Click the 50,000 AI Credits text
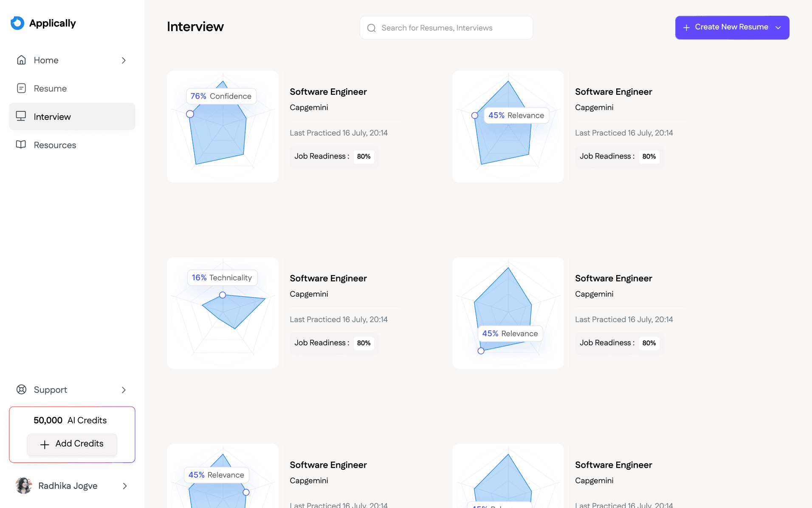The image size is (812, 508). (x=70, y=420)
